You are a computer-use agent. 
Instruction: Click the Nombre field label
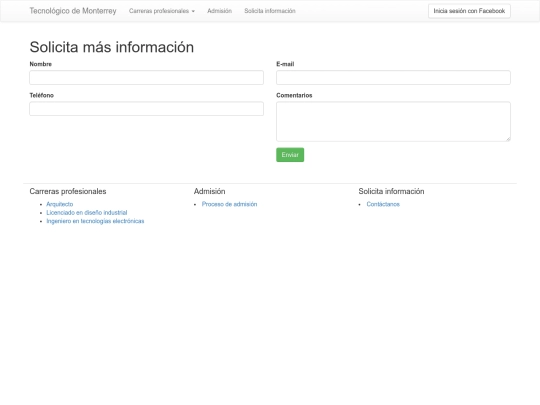(x=41, y=64)
